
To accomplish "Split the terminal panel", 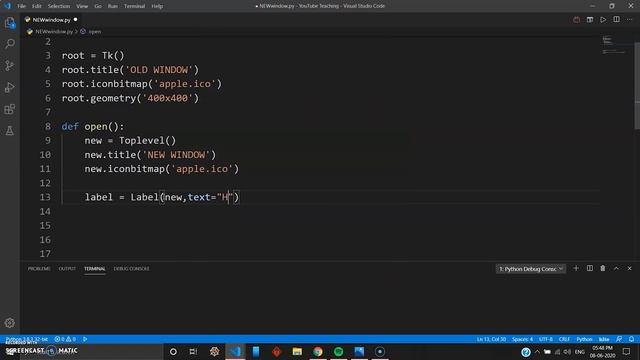I will point(590,268).
